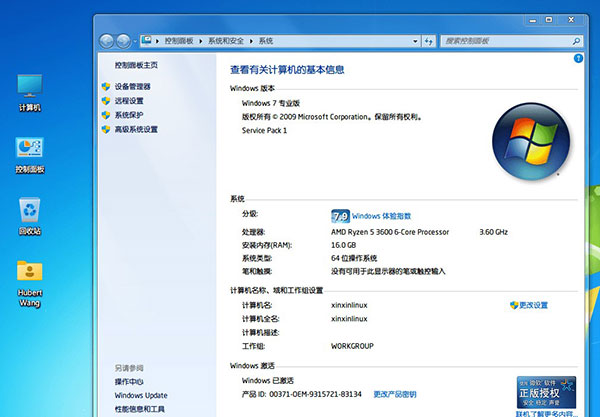Open the 回收站 recycle bin icon
Screen dimensions: 600x417
tap(29, 212)
